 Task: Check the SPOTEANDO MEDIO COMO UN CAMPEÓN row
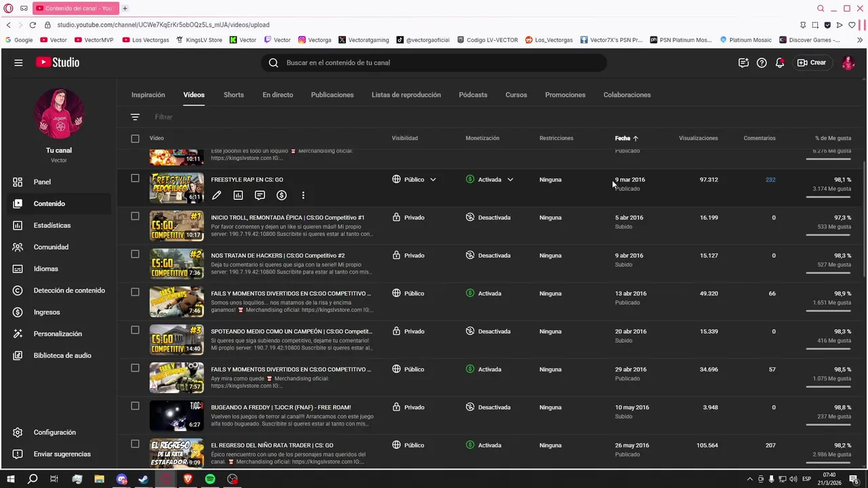coord(135,330)
